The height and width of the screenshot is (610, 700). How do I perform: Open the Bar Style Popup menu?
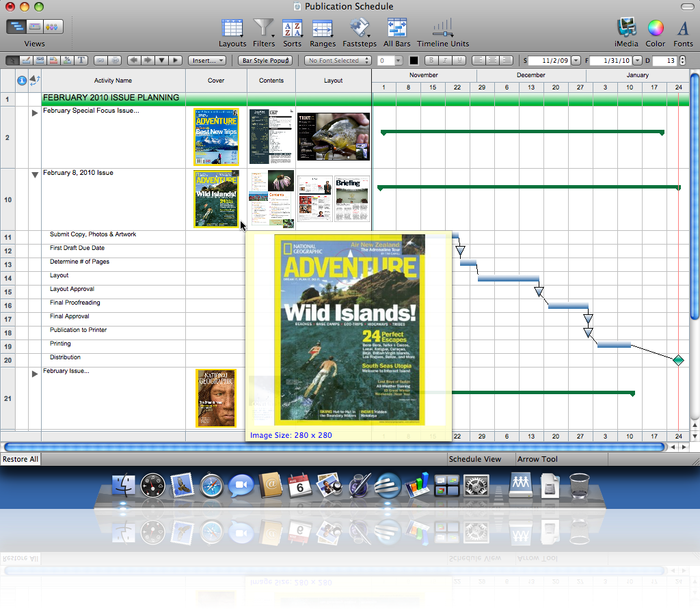(x=267, y=60)
